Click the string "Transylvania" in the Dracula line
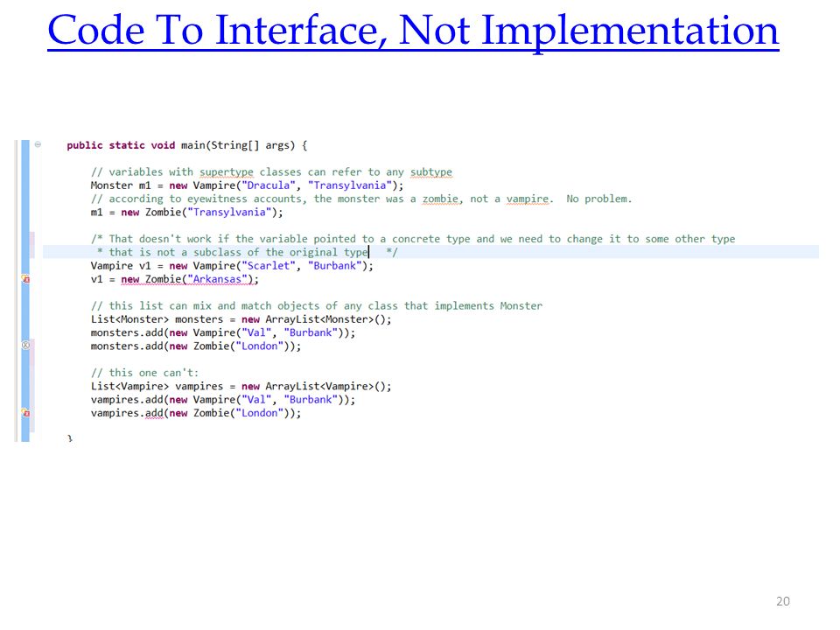The image size is (840, 630). point(349,185)
